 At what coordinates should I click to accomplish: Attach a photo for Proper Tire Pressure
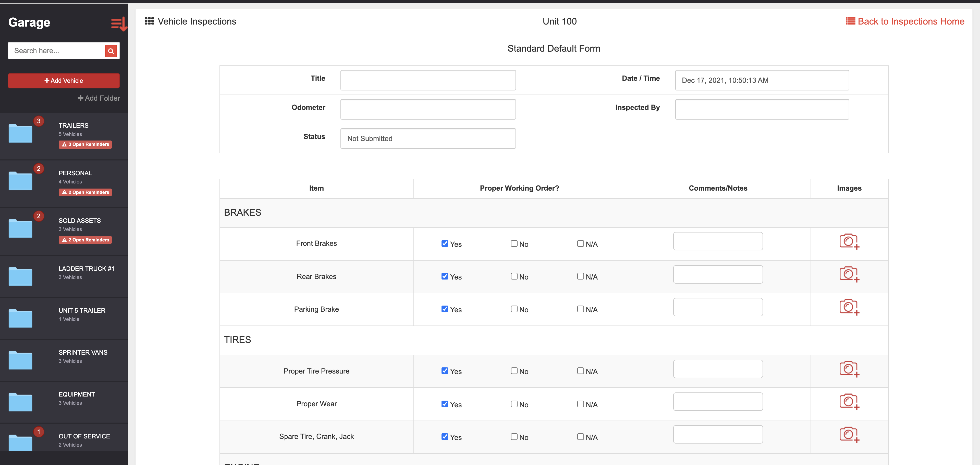point(849,369)
